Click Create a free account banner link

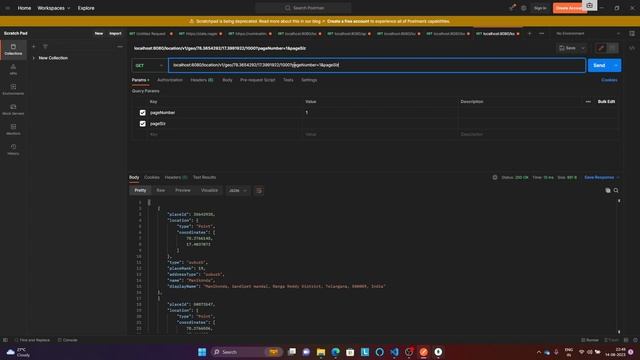[348, 21]
